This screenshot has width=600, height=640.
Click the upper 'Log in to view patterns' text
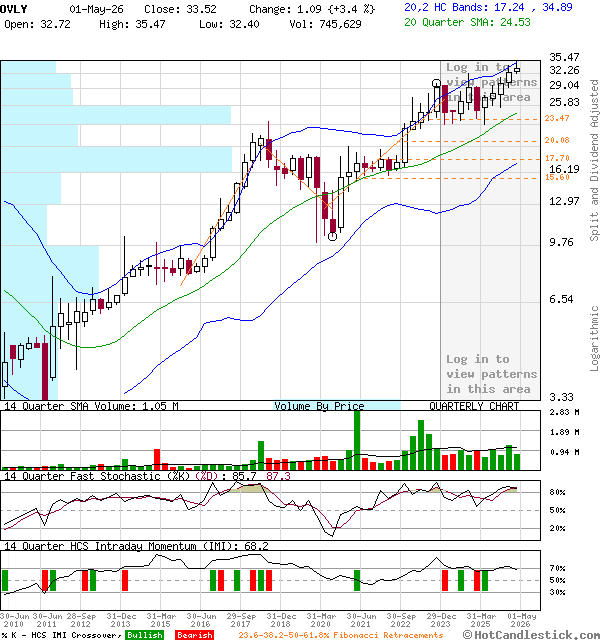click(491, 82)
